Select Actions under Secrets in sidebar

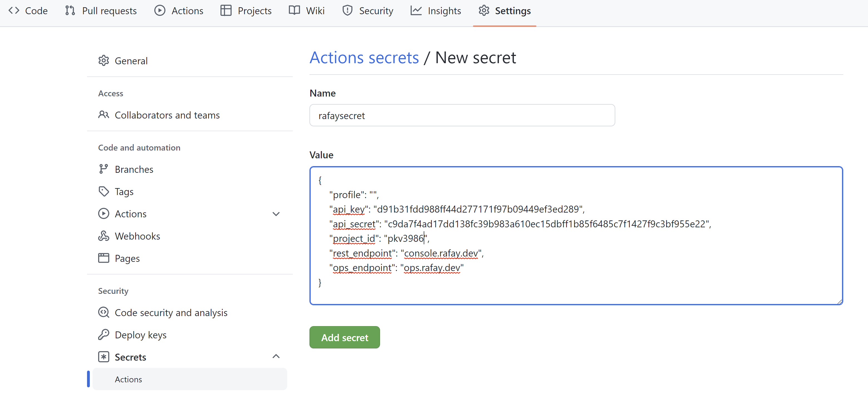pos(190,379)
